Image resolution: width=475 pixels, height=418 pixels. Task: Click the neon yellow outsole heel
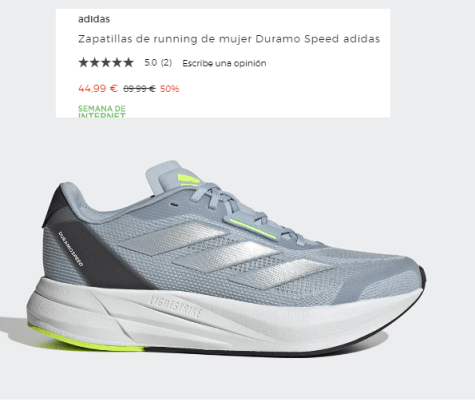coord(86,339)
